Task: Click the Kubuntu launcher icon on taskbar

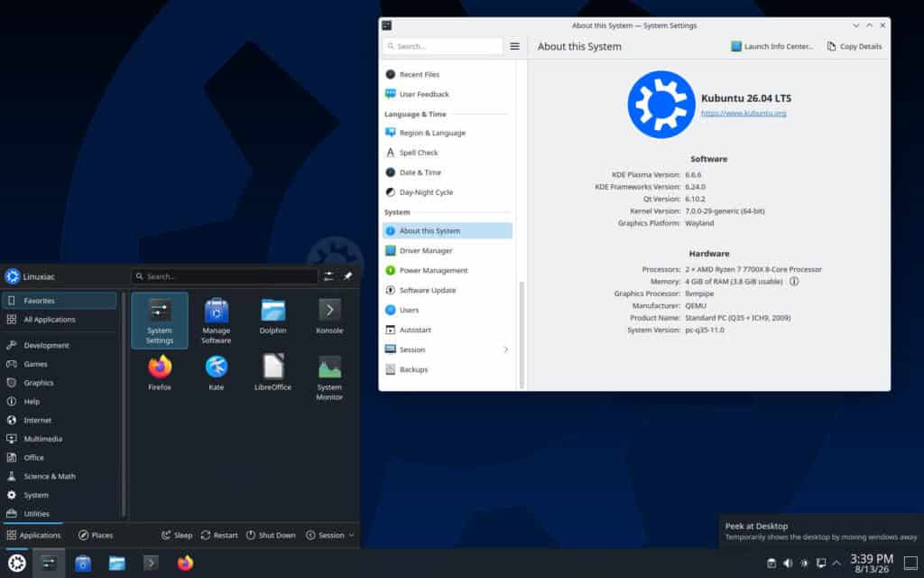Action: 16,564
